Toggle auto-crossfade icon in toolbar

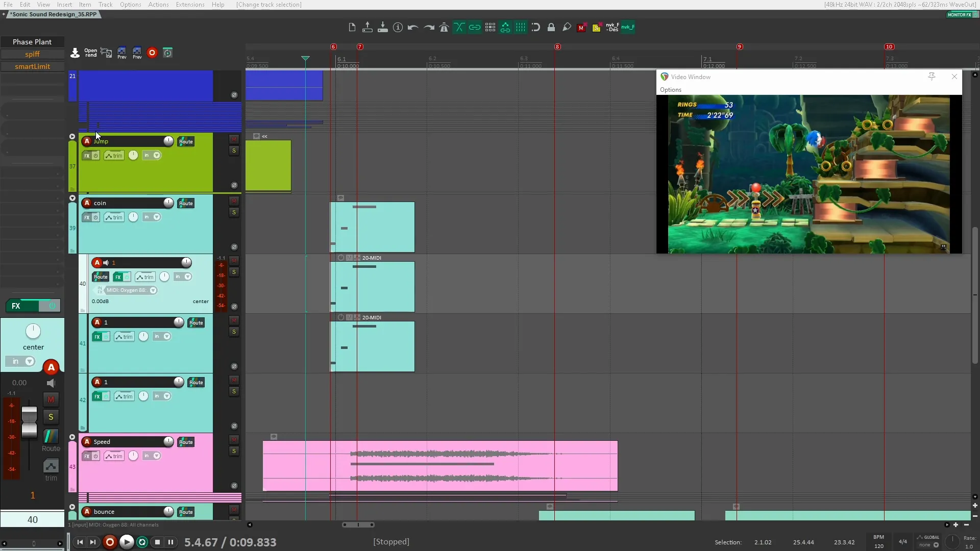pos(459,28)
